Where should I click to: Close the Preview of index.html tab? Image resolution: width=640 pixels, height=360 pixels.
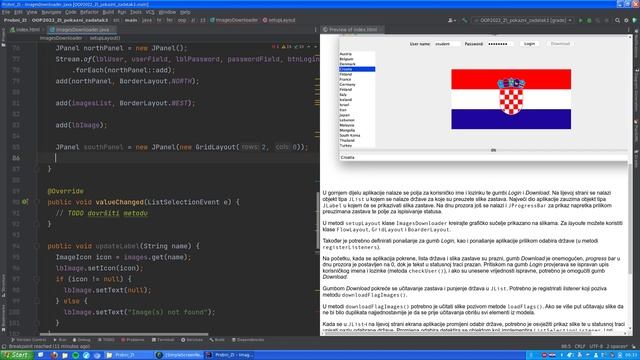[x=381, y=29]
